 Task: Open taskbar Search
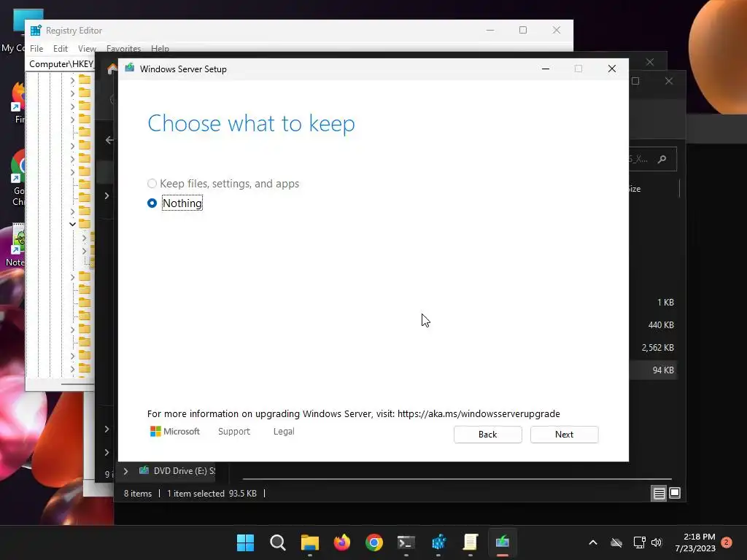(278, 542)
